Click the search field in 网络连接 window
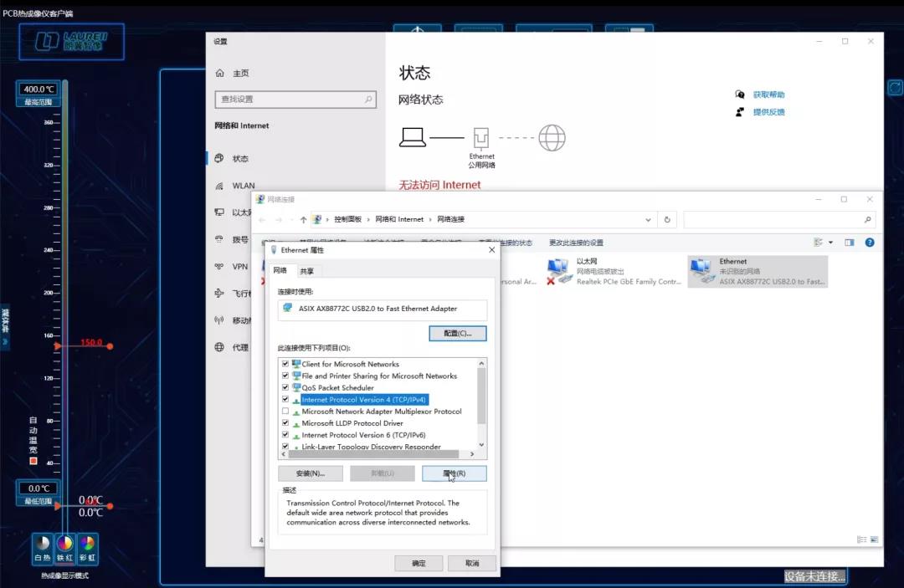Image resolution: width=904 pixels, height=588 pixels. pyautogui.click(x=779, y=219)
